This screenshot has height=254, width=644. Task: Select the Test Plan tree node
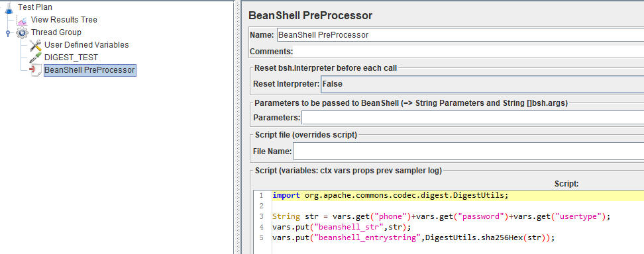pyautogui.click(x=35, y=7)
